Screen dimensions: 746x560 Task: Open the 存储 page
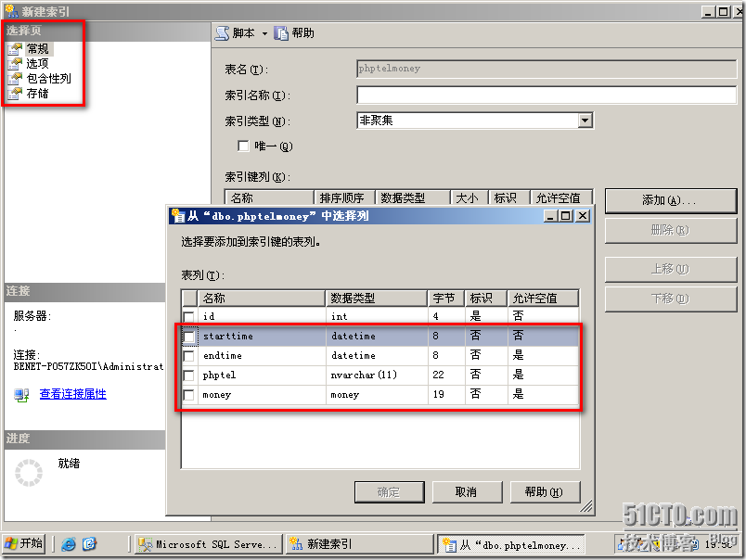(37, 94)
